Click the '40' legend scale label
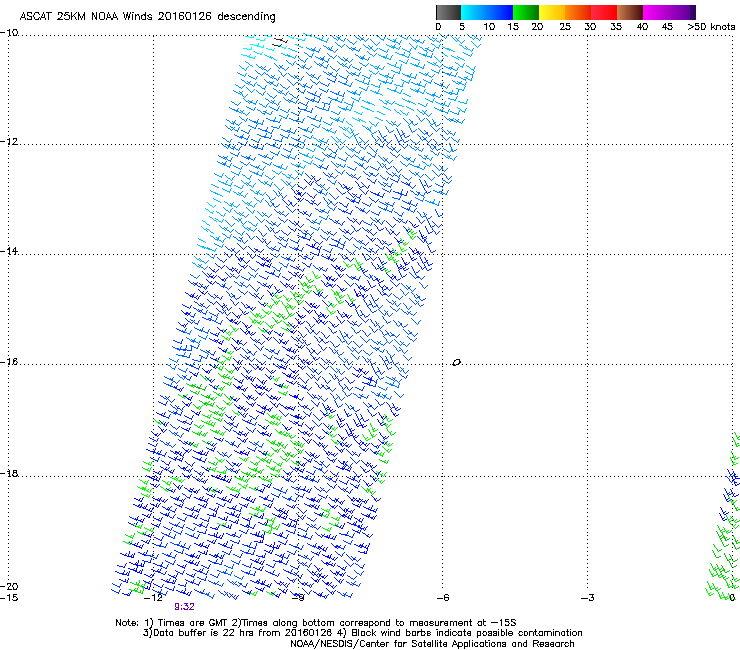740x650 pixels. [642, 27]
